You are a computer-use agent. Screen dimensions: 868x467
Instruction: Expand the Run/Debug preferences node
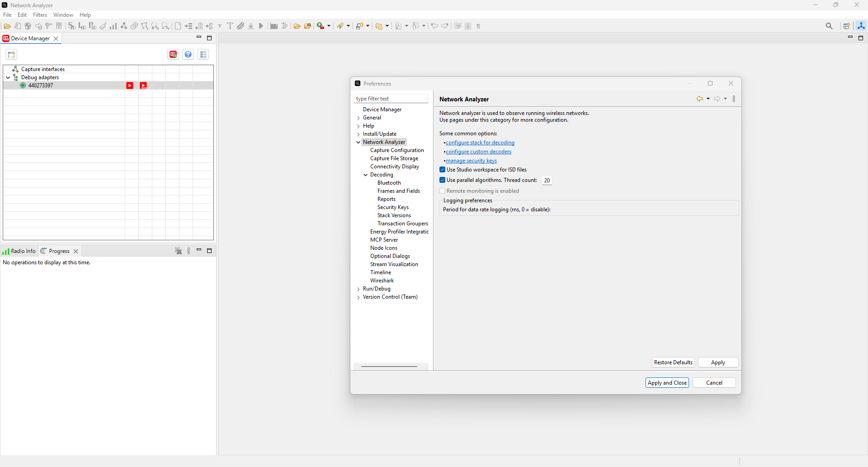pos(359,289)
